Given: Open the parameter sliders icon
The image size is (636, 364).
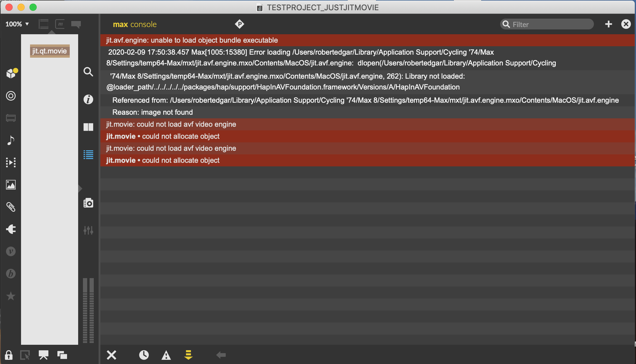Looking at the screenshot, I should [88, 230].
